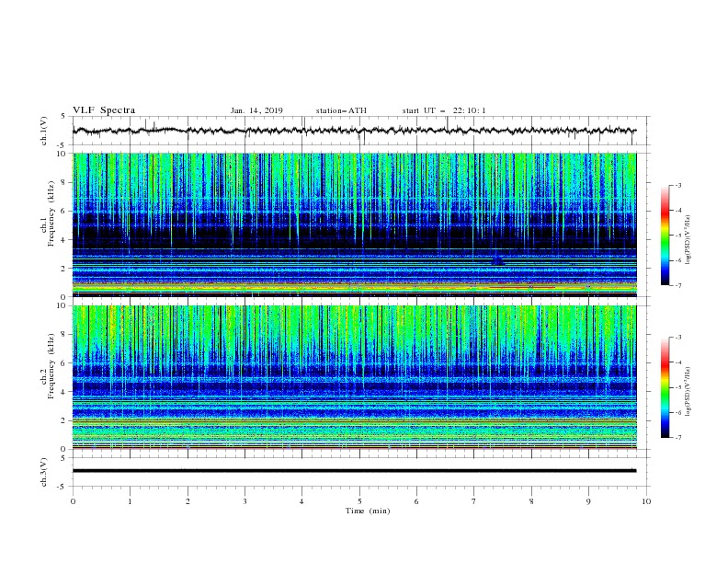The image size is (728, 563).
Task: Click the ch.2 frequency spectrogram panel
Action: [x=355, y=377]
